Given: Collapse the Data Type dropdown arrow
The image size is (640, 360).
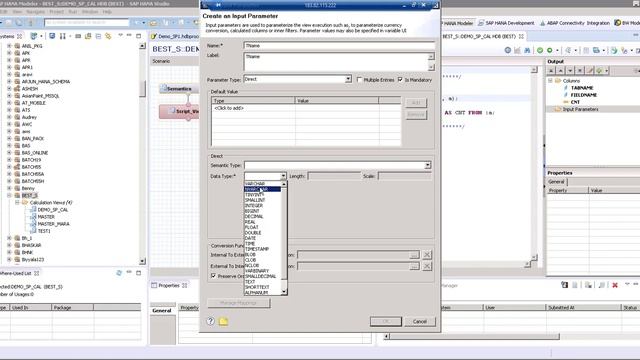Looking at the screenshot, I should (x=283, y=176).
